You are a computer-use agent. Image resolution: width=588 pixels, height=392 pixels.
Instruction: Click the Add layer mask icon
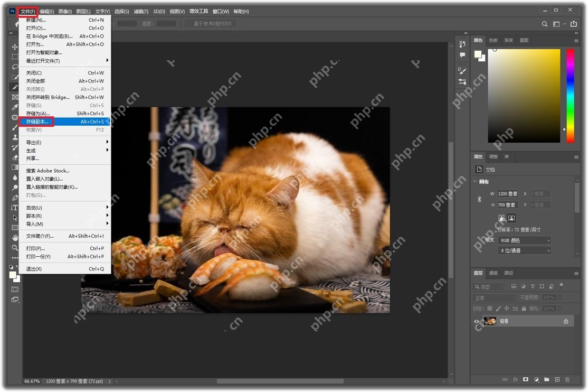[526, 379]
